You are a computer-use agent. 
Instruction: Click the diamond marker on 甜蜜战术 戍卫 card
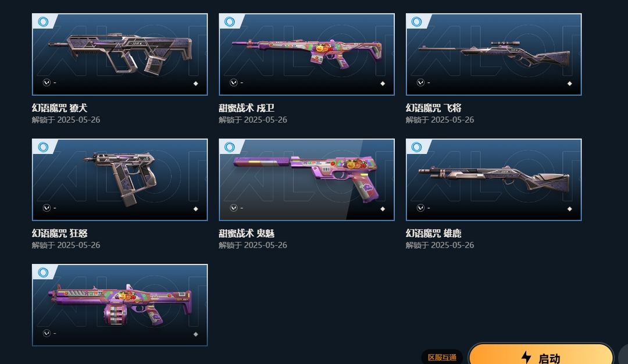(x=383, y=84)
